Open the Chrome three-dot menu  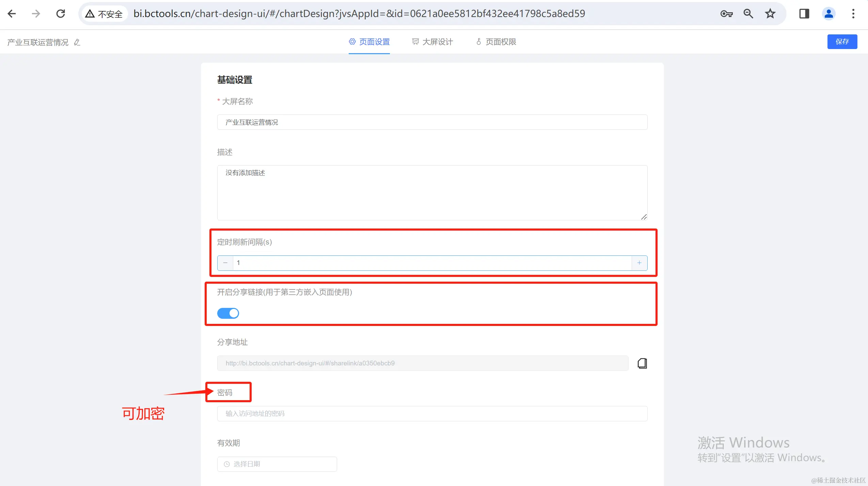(x=853, y=14)
